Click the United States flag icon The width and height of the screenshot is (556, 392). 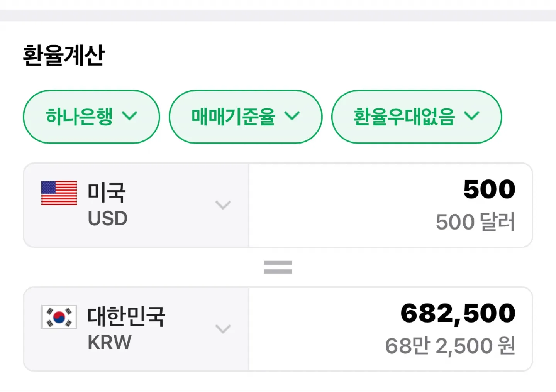pyautogui.click(x=59, y=193)
